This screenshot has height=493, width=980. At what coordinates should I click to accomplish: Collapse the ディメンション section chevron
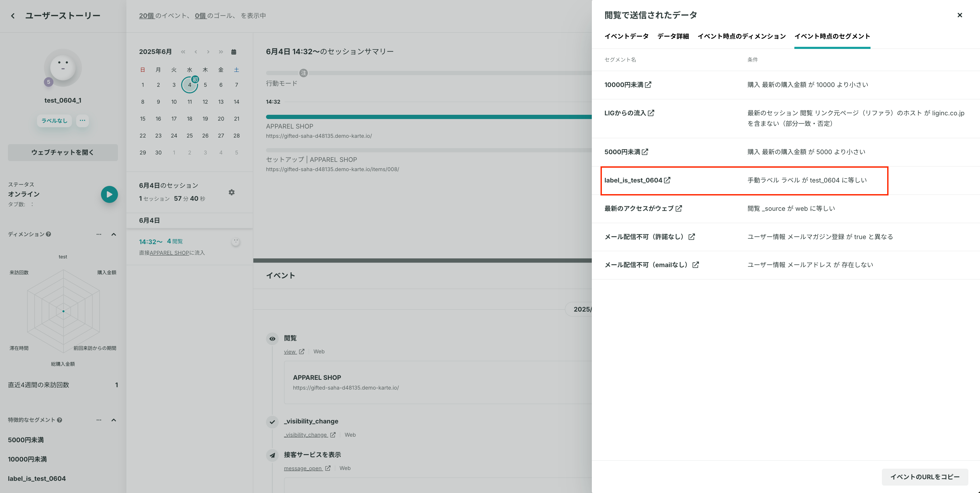point(113,234)
